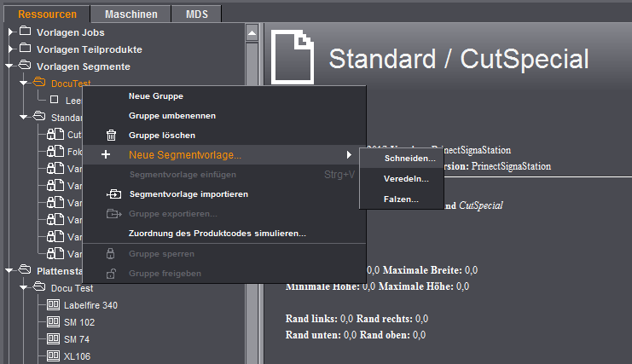Select Veredeln... in the submenu

point(407,179)
